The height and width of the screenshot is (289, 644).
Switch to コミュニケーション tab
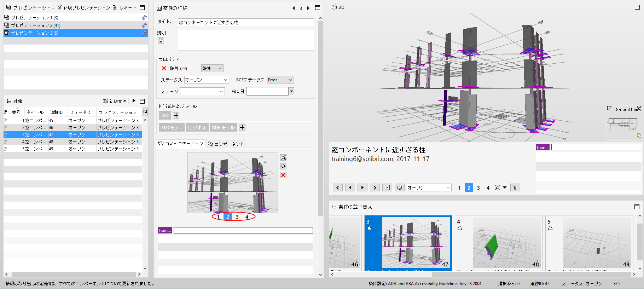click(181, 143)
